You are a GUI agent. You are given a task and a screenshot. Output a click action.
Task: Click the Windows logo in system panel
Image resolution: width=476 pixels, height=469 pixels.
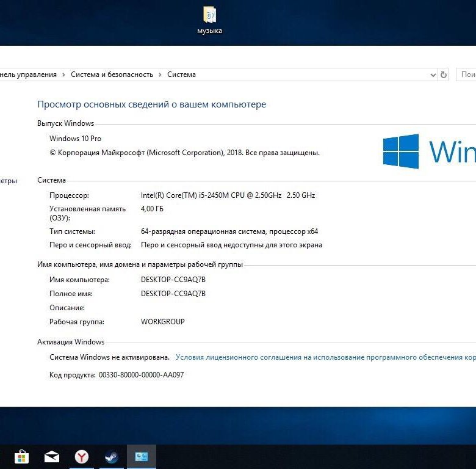pyautogui.click(x=401, y=151)
